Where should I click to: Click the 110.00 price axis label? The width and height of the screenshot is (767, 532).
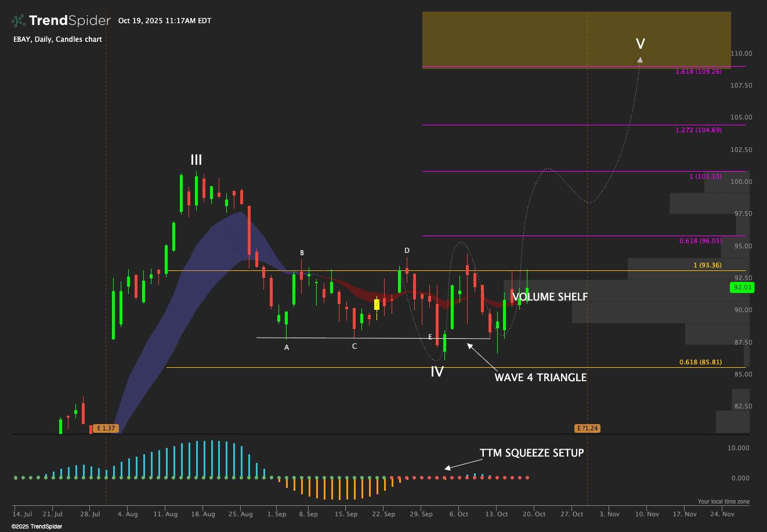tap(742, 53)
